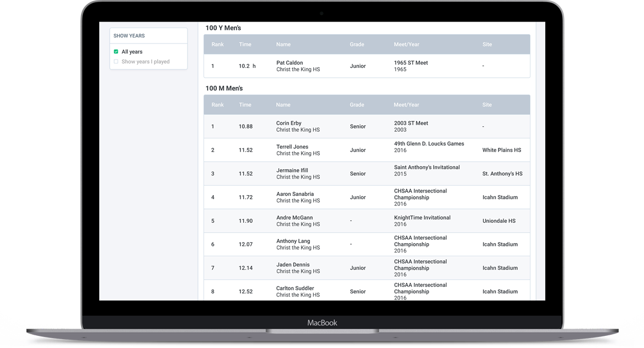Viewport: 644px width, 348px height.
Task: Click Grade column header in 100 Y table
Action: [357, 45]
